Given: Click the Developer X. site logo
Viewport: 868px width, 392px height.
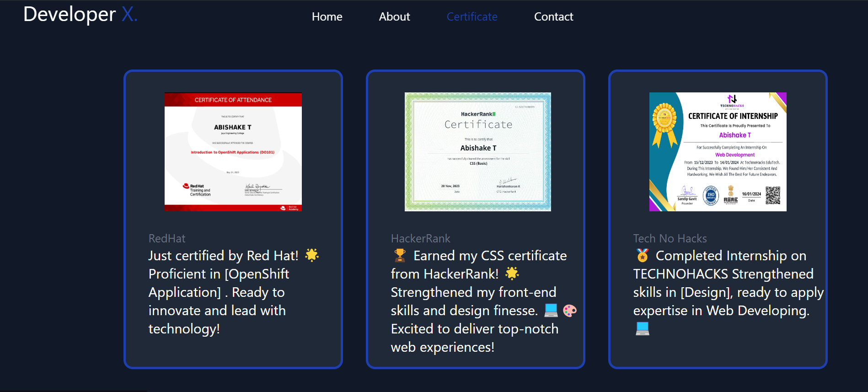Looking at the screenshot, I should (80, 14).
